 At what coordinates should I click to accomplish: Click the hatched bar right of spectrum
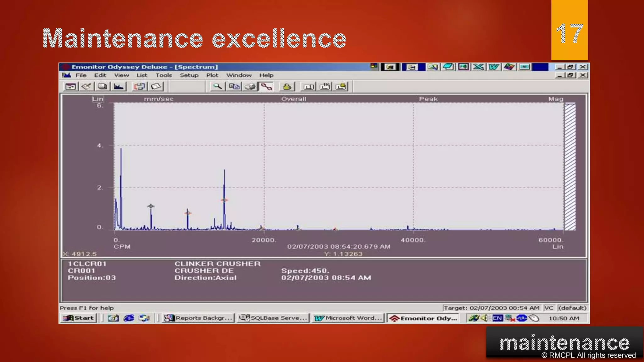(x=570, y=167)
